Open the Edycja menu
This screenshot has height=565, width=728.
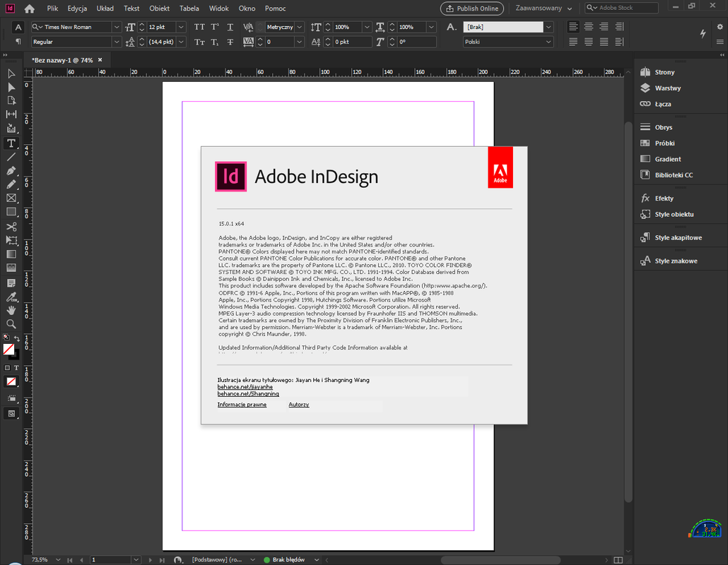coord(77,8)
